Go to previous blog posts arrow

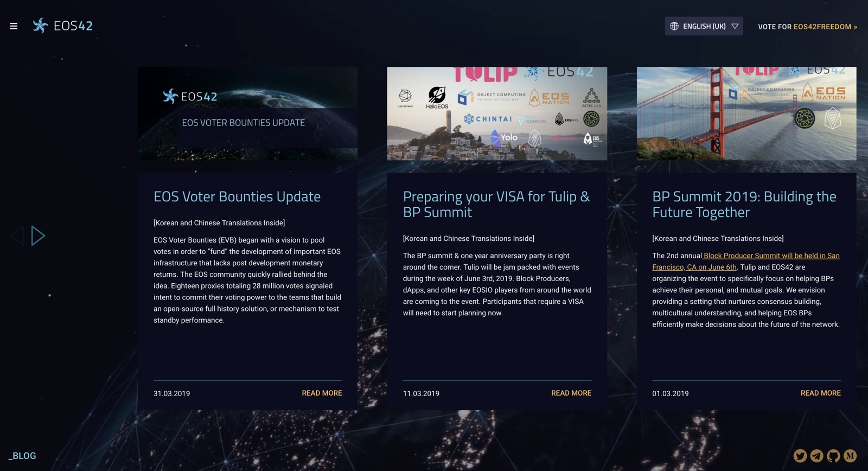[17, 236]
